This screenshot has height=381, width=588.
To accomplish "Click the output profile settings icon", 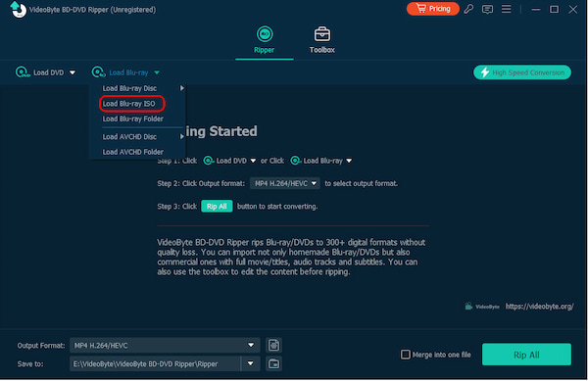I will pos(273,345).
